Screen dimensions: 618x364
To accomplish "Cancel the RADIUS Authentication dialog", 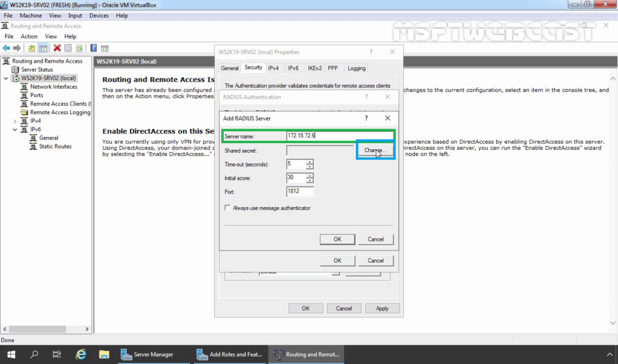I will [375, 261].
